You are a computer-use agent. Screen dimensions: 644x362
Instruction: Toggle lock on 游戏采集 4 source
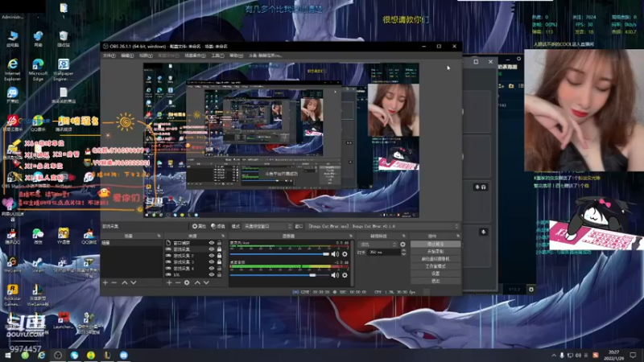[x=219, y=268]
